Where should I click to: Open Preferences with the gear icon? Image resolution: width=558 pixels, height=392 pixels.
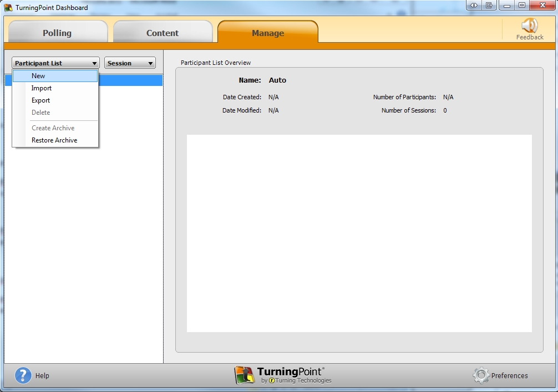[481, 375]
